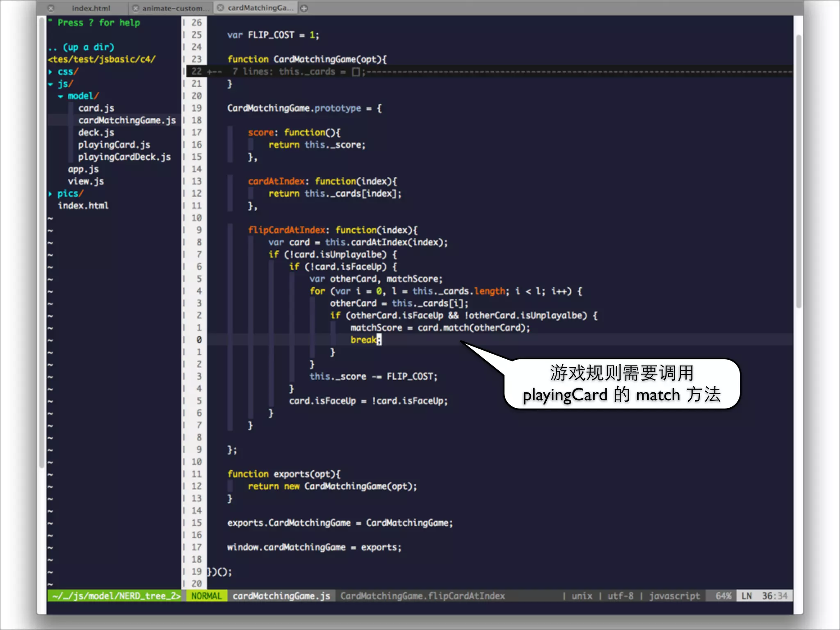Open card.js in the file tree
840x630 pixels.
96,108
